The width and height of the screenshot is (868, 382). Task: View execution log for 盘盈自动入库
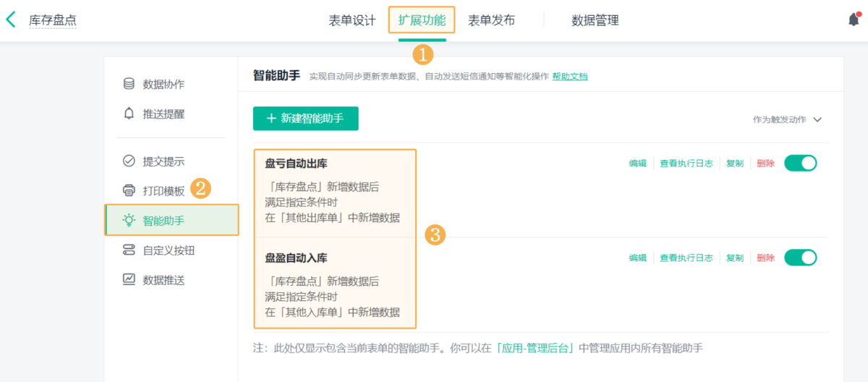(686, 258)
